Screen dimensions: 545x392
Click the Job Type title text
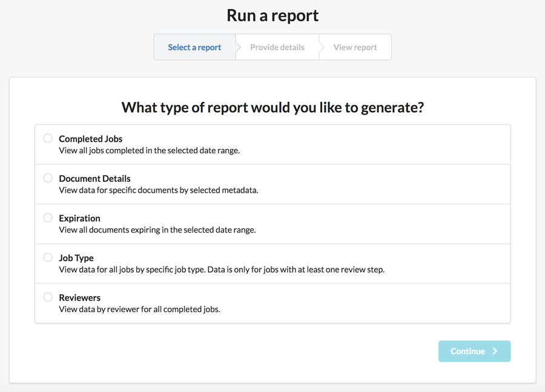click(x=76, y=257)
